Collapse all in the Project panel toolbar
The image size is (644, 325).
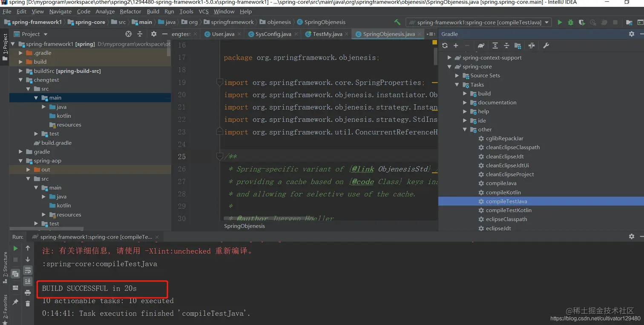tap(140, 34)
